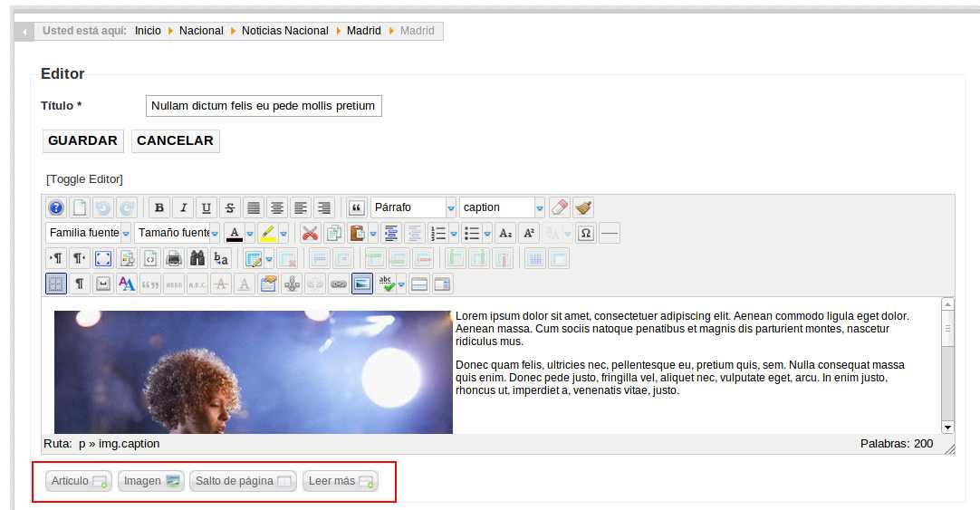Click the anchor icon
980x510 pixels.
click(x=292, y=284)
